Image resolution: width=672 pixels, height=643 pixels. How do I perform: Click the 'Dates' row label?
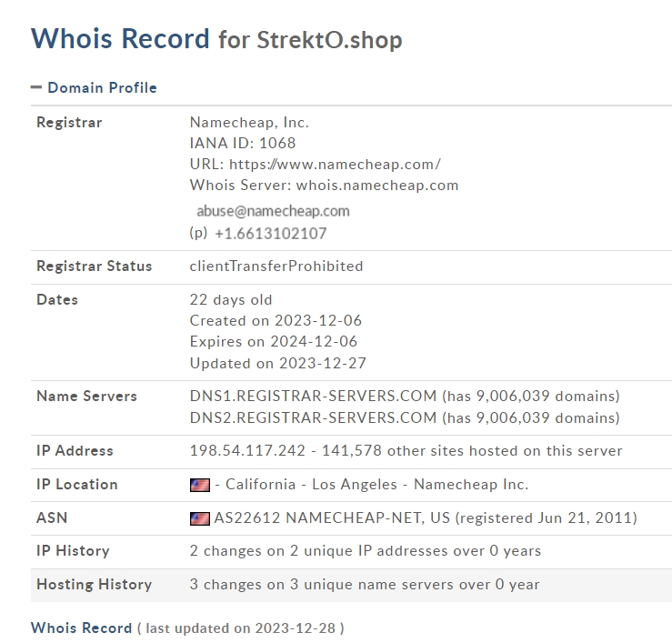(57, 299)
